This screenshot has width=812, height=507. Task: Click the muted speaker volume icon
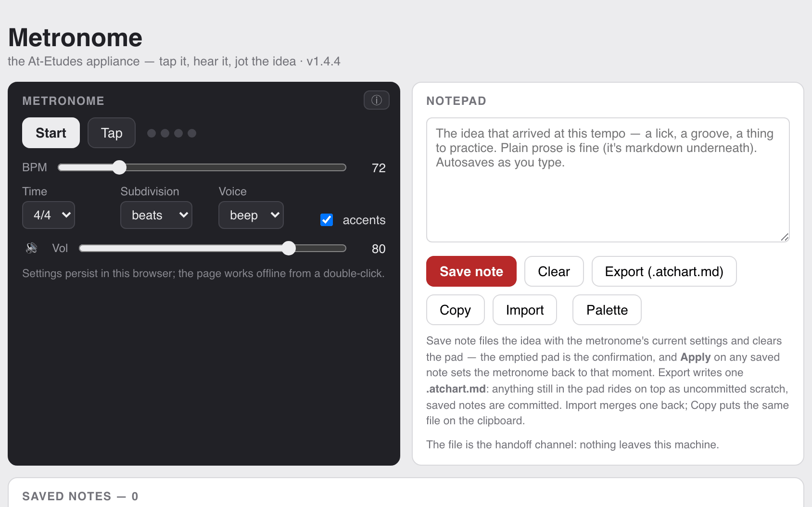click(32, 248)
